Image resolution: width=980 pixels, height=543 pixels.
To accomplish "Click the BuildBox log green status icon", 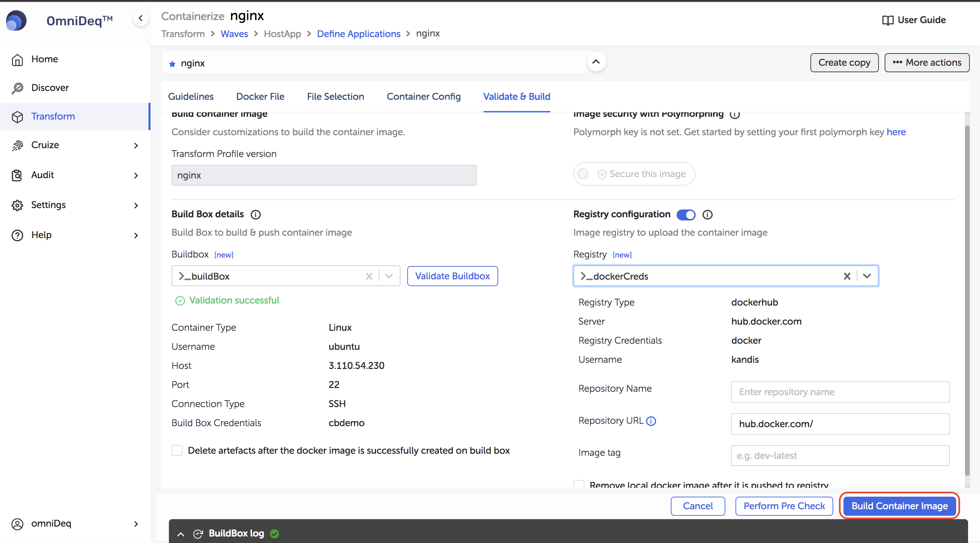I will pos(274,534).
